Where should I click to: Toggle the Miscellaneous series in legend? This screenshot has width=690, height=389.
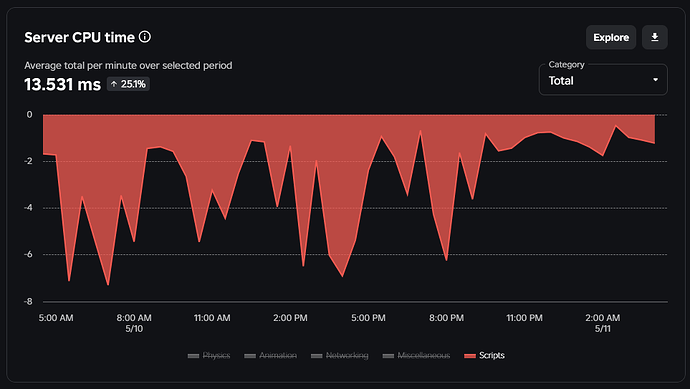pyautogui.click(x=416, y=356)
